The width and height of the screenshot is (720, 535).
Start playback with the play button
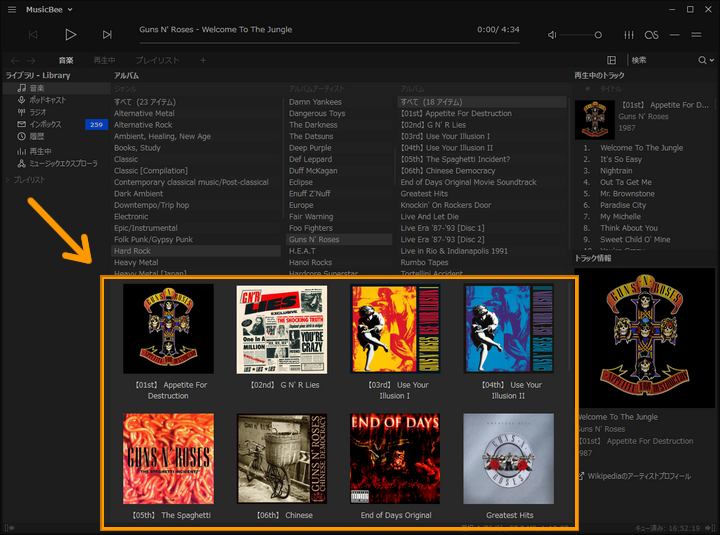tap(70, 35)
